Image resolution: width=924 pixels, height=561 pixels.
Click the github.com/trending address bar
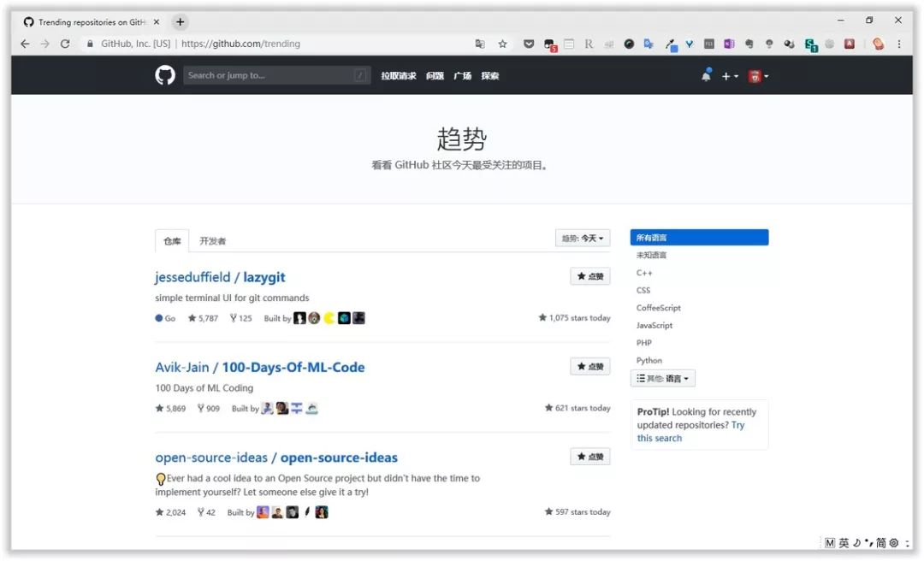tap(240, 44)
